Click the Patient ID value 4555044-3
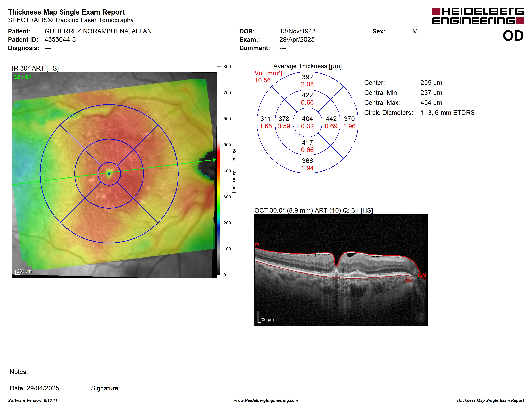The height and width of the screenshot is (411, 532). pyautogui.click(x=60, y=39)
